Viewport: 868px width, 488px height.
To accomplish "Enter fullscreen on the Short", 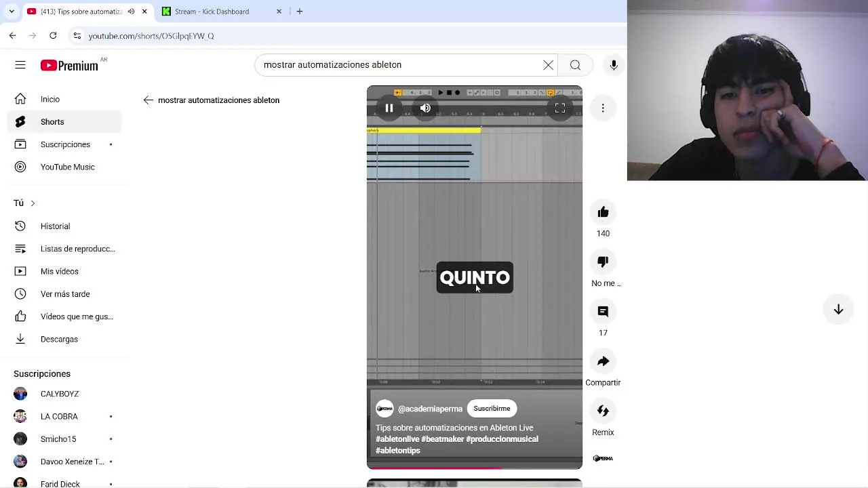I will [560, 108].
